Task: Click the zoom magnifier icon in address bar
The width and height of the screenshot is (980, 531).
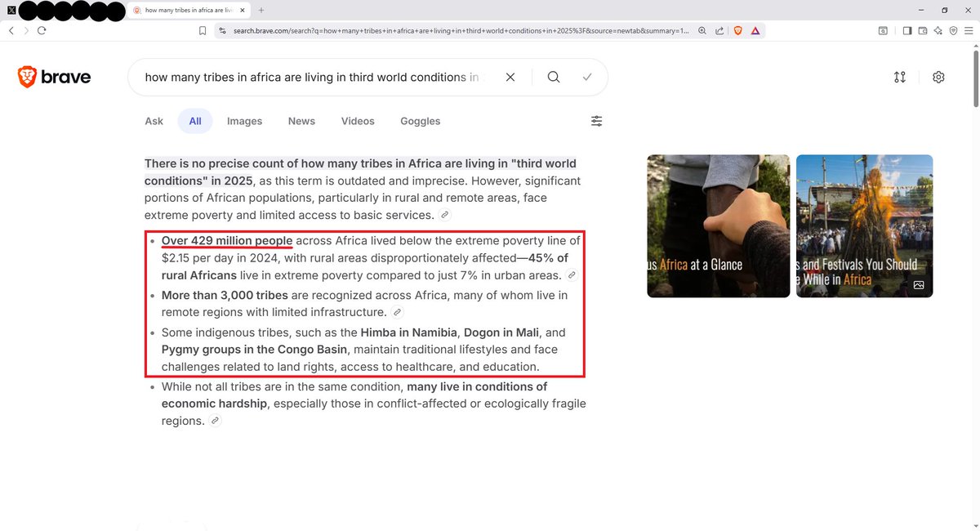Action: (702, 30)
